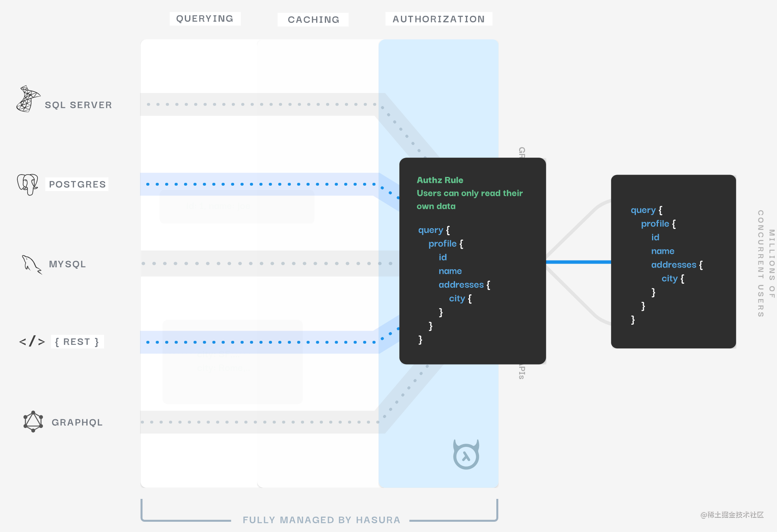777x532 pixels.
Task: Click 'addresses {' in the Authz Rule card
Action: pyautogui.click(x=464, y=285)
